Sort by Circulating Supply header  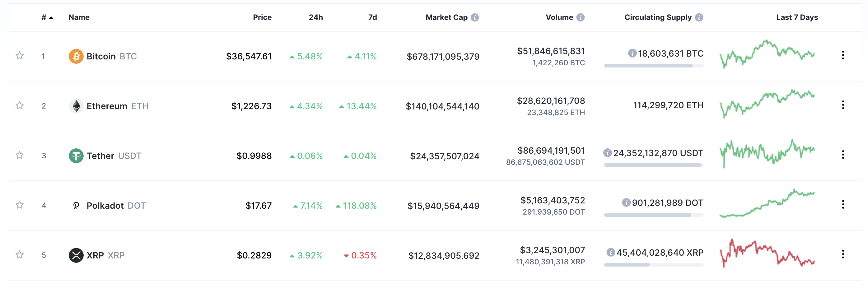(x=658, y=17)
